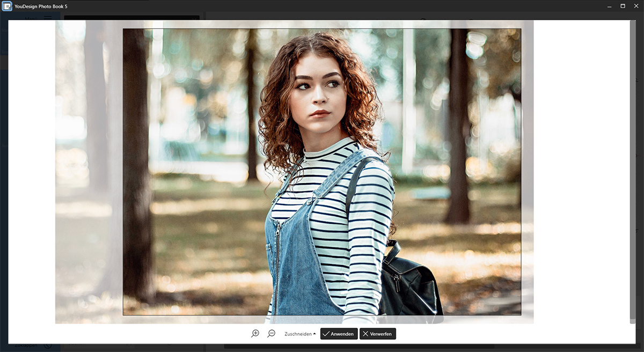Click inside the crop frame on the photo
This screenshot has width=644, height=352.
322,172
